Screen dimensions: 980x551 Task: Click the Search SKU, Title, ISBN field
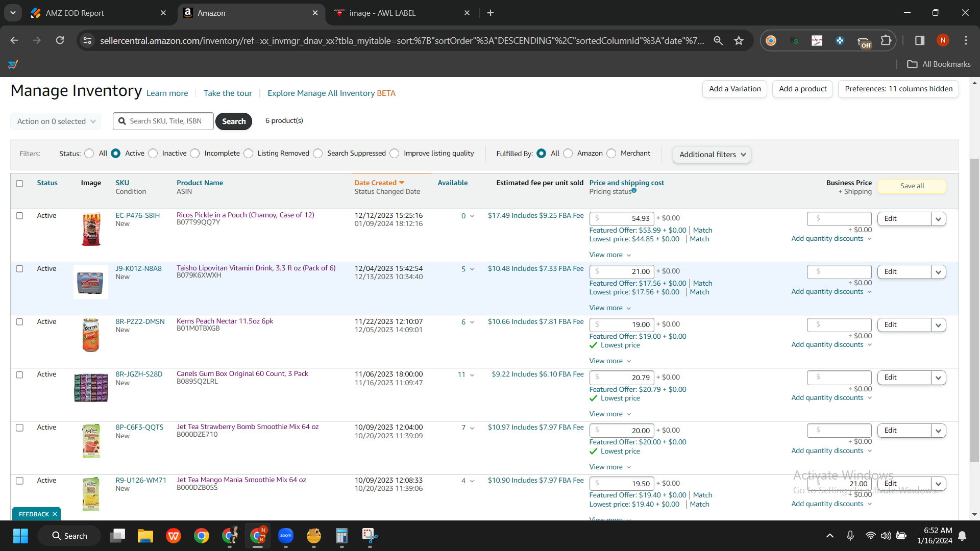tap(163, 121)
